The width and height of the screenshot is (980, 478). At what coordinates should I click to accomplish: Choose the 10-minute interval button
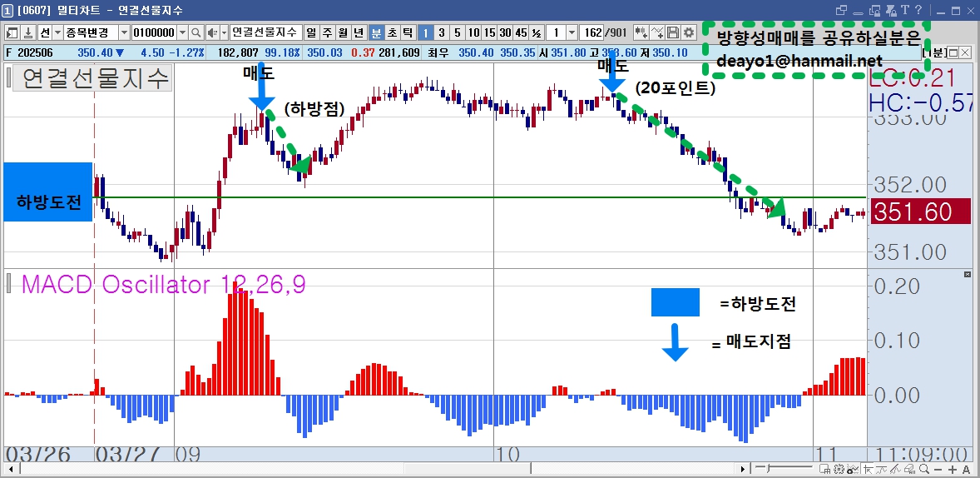pos(473,32)
